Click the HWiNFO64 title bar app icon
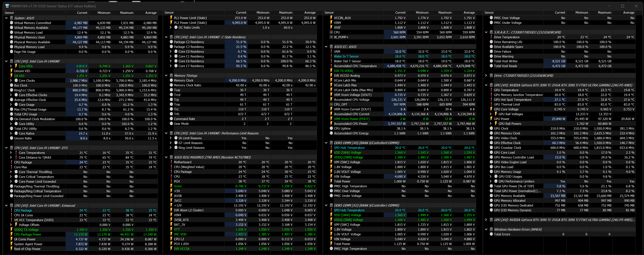 pos(7,6)
